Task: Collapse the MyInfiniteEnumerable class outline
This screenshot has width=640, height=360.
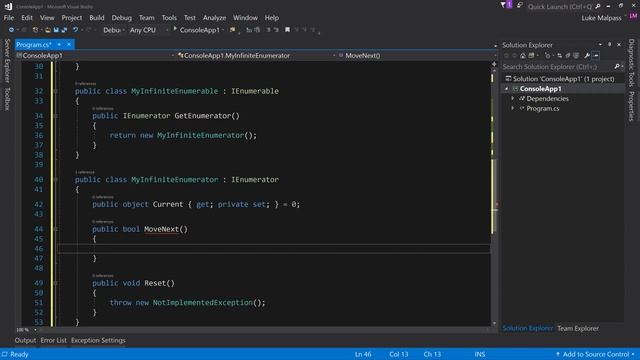Action: (x=56, y=91)
